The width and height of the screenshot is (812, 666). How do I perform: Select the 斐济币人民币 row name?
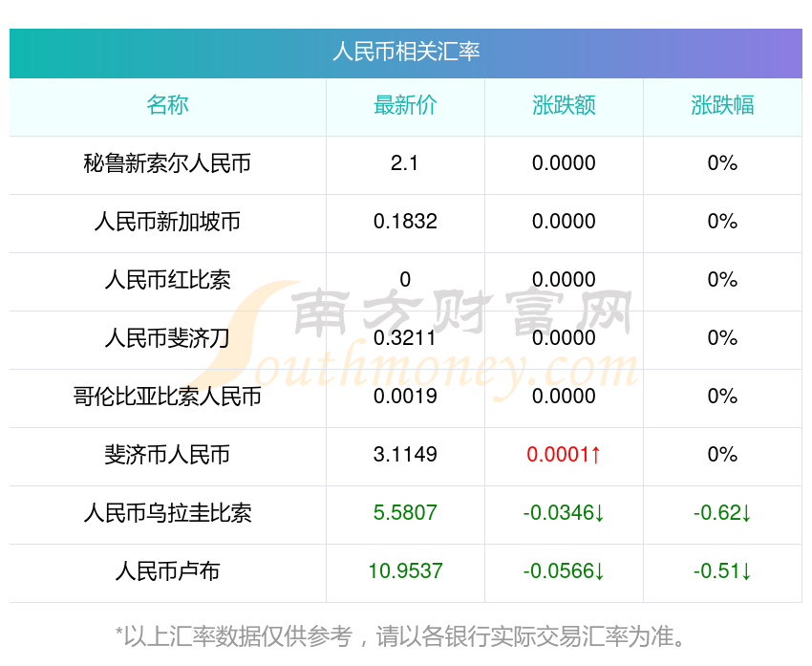(x=167, y=455)
